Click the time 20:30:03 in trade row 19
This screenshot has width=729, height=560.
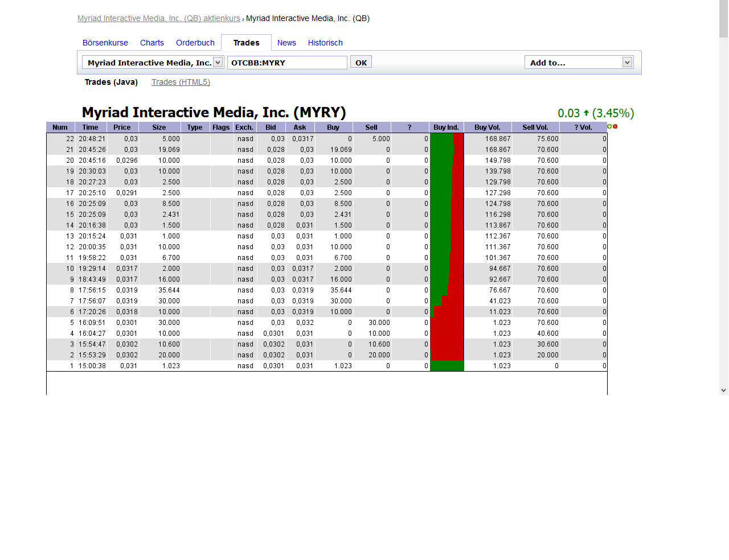[x=92, y=171]
